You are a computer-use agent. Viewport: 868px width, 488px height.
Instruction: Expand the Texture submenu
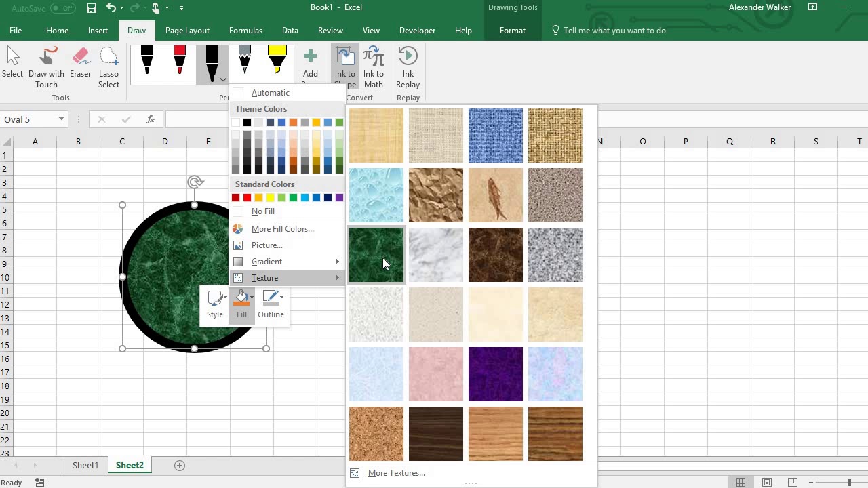(x=287, y=278)
